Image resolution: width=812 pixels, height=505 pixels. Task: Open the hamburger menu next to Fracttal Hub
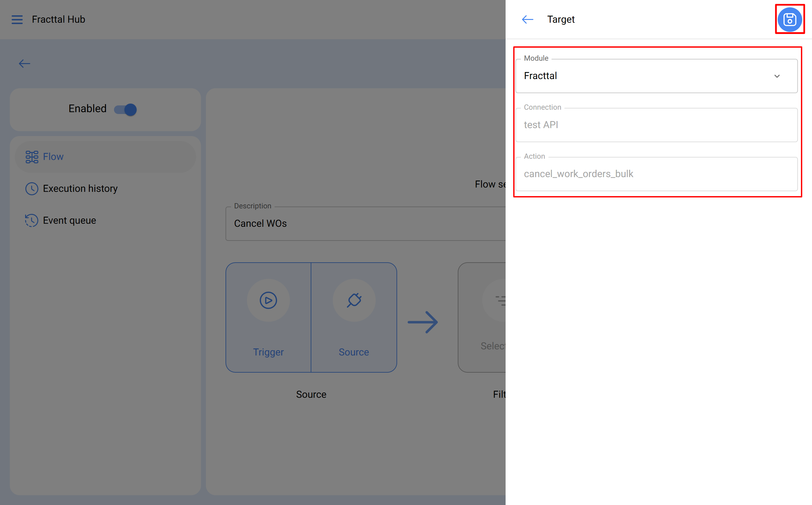(17, 19)
